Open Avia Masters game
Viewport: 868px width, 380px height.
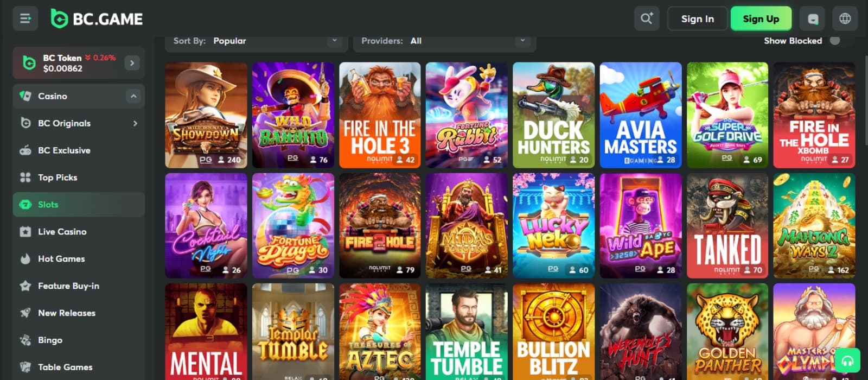pos(641,115)
